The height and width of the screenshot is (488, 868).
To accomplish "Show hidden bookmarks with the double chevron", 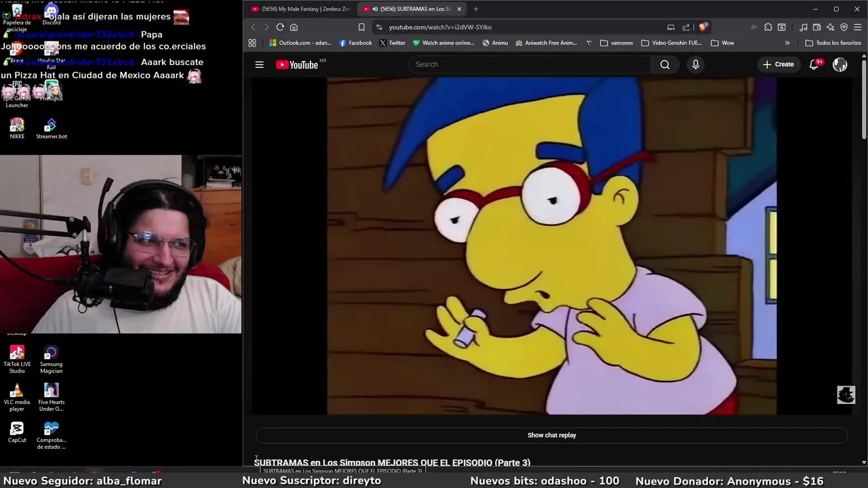I will click(x=787, y=43).
